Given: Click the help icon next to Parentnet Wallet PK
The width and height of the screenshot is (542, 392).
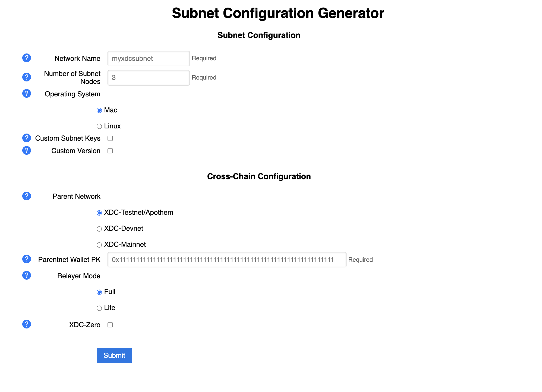Looking at the screenshot, I should [27, 259].
